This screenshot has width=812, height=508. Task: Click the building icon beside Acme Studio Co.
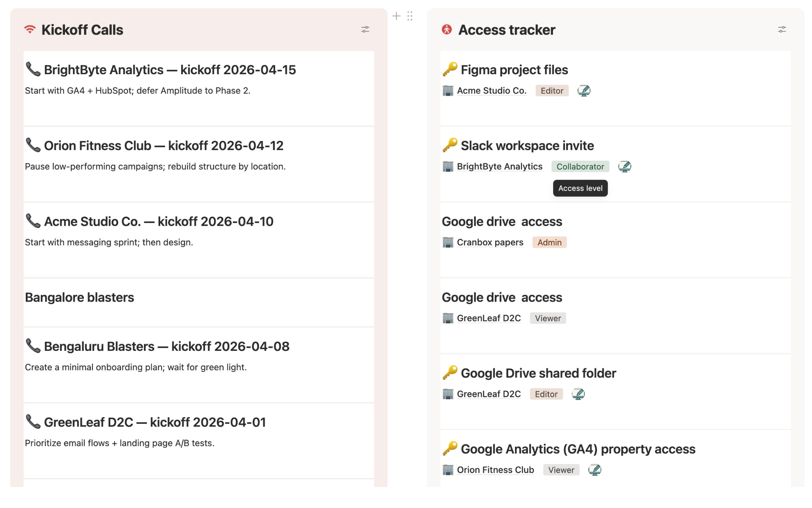[x=448, y=90]
